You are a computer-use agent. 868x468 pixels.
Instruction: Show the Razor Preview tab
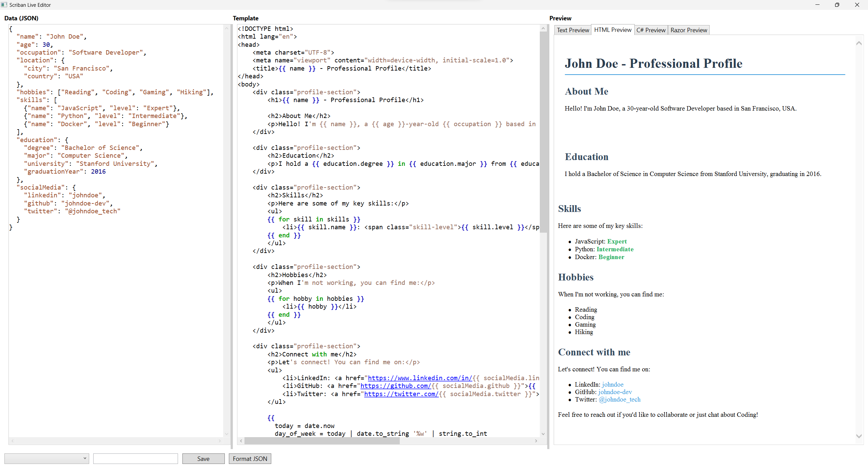tap(689, 30)
